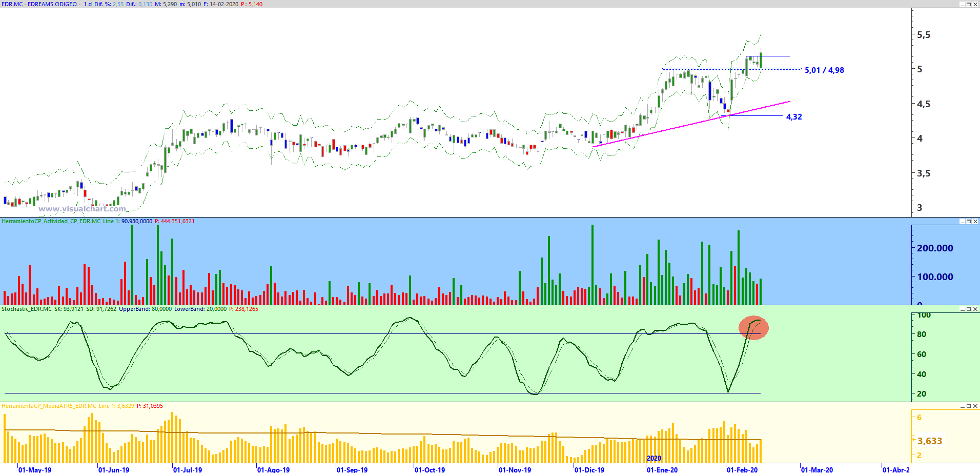Select the 'M: 5,290' high value
Screen dimensions: 980x473
(x=166, y=4)
